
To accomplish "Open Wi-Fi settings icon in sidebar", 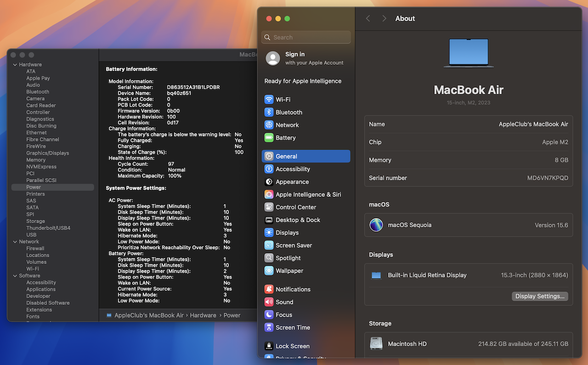I will [269, 100].
